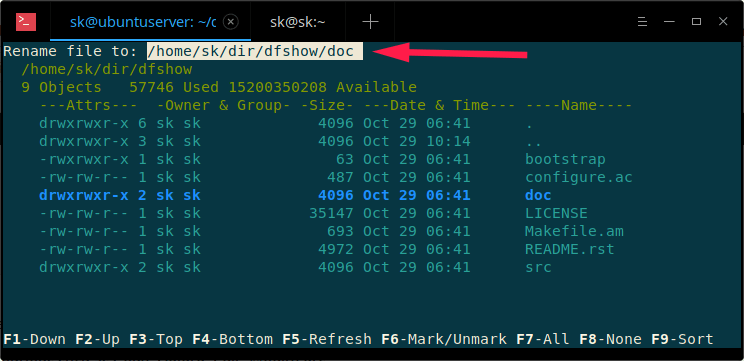The width and height of the screenshot is (744, 361).
Task: Click the /home/sk/dir/dfshow path line
Action: coord(107,69)
